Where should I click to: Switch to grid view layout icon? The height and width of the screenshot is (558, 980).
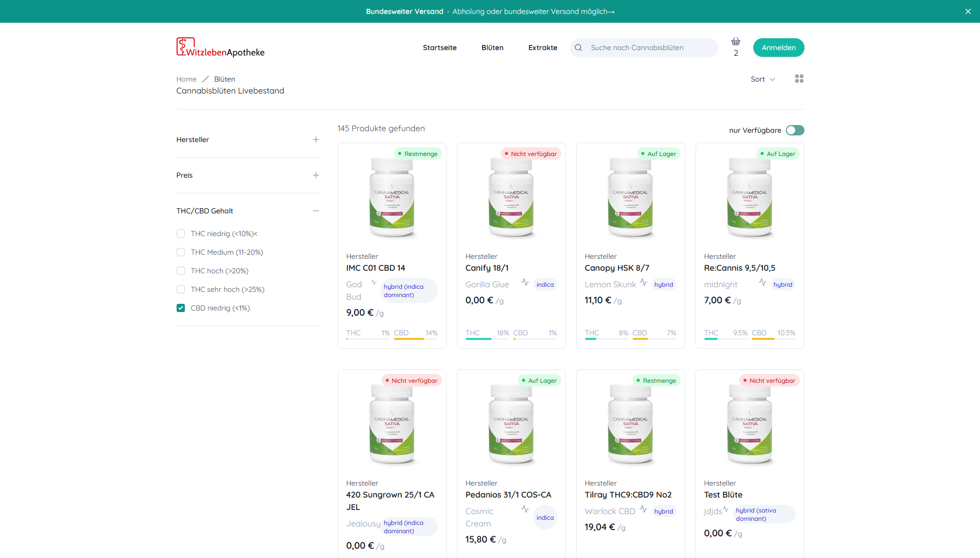pyautogui.click(x=799, y=79)
